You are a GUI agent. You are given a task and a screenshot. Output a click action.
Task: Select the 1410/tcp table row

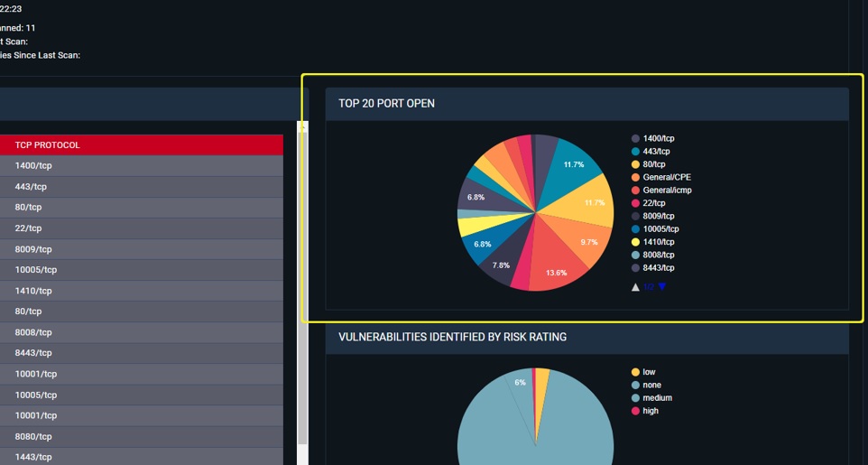coord(141,291)
